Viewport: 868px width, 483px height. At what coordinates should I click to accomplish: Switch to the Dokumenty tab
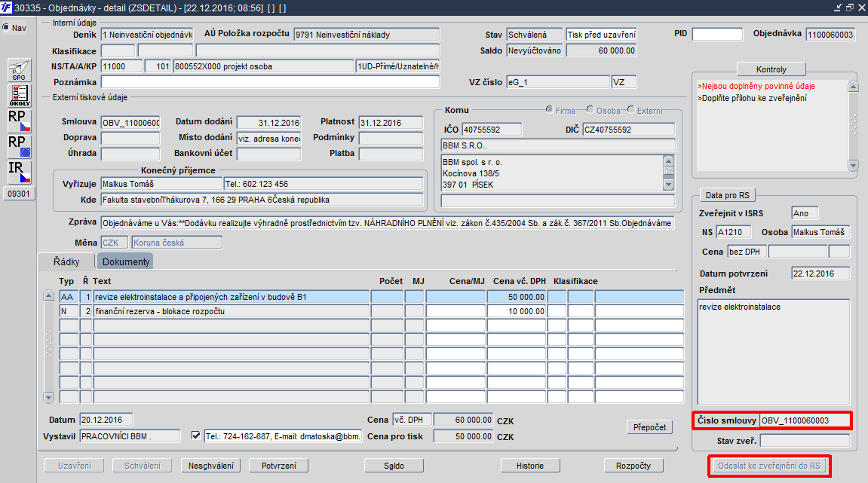pos(126,261)
